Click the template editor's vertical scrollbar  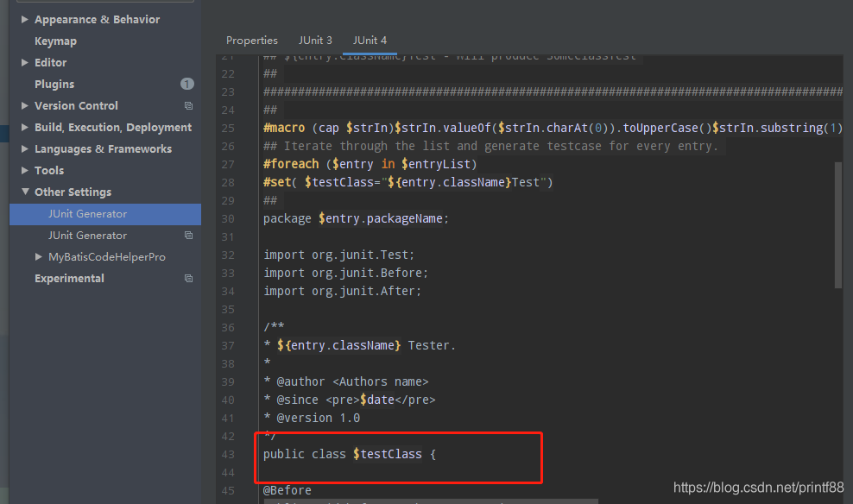[838, 224]
